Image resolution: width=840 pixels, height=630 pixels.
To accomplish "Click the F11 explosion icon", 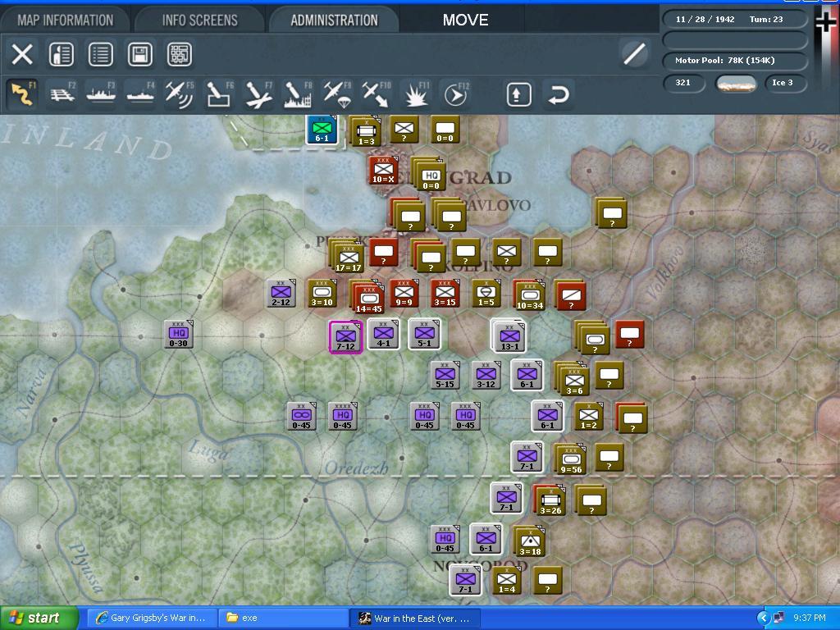I will (x=415, y=94).
